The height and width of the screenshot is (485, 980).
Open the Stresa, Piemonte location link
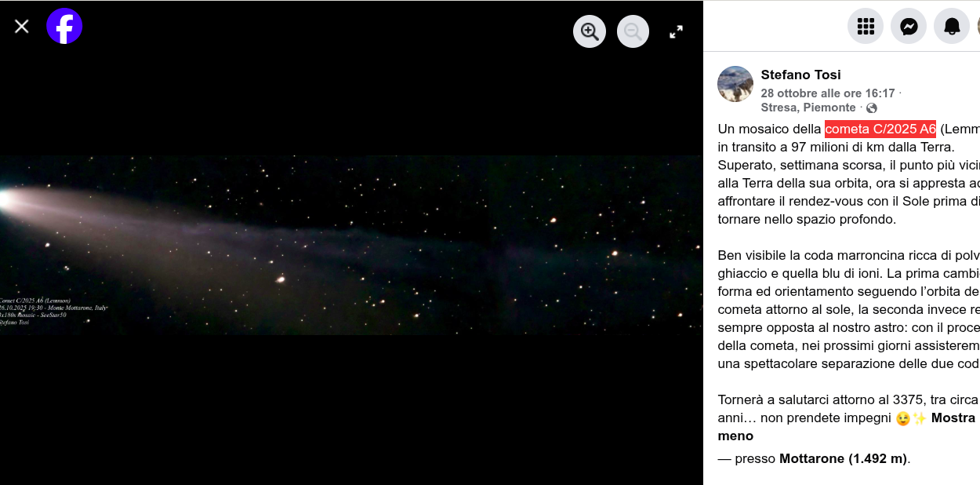[808, 108]
